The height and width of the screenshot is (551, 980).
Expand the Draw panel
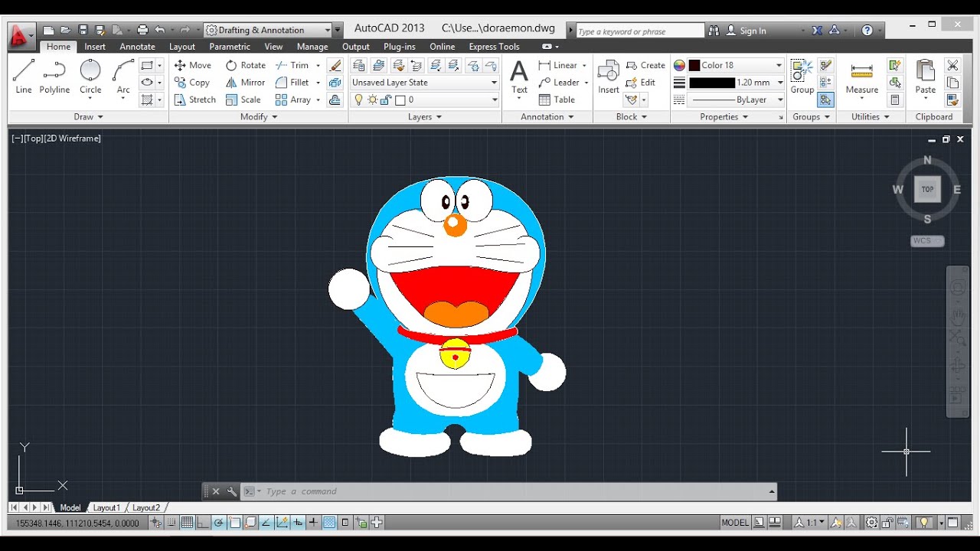88,117
